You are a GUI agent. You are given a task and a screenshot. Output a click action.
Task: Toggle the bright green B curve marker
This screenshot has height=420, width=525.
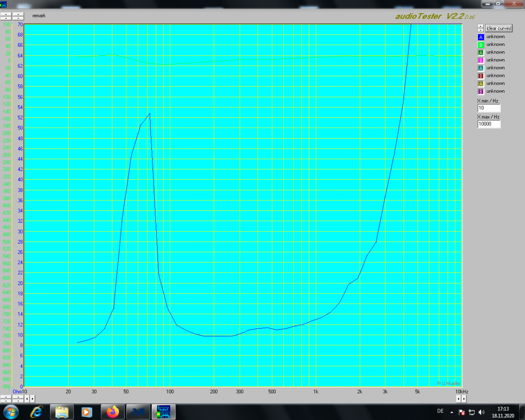coord(480,45)
